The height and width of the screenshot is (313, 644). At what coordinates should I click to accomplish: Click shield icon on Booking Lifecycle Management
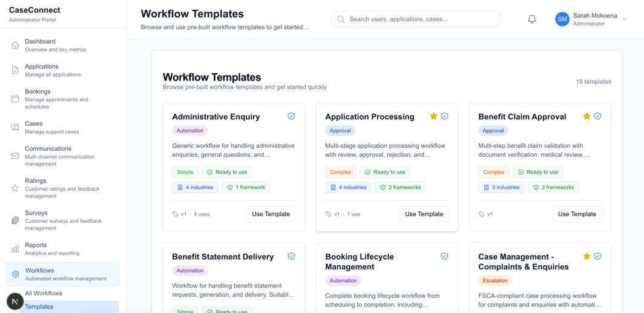tap(444, 257)
